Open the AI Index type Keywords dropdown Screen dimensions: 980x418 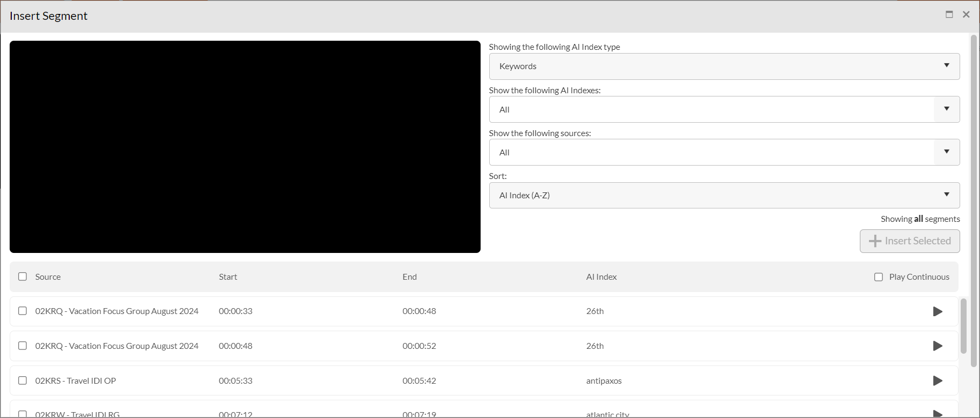(x=724, y=66)
